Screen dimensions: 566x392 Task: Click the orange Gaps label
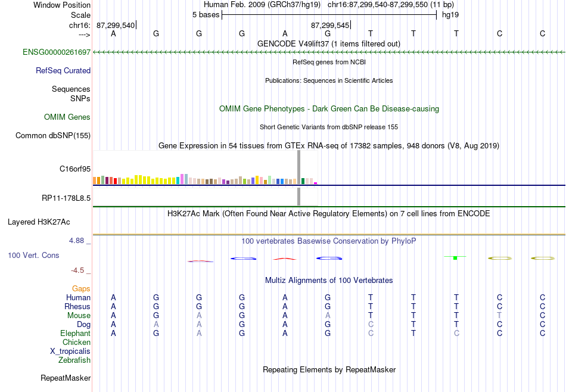coord(81,289)
